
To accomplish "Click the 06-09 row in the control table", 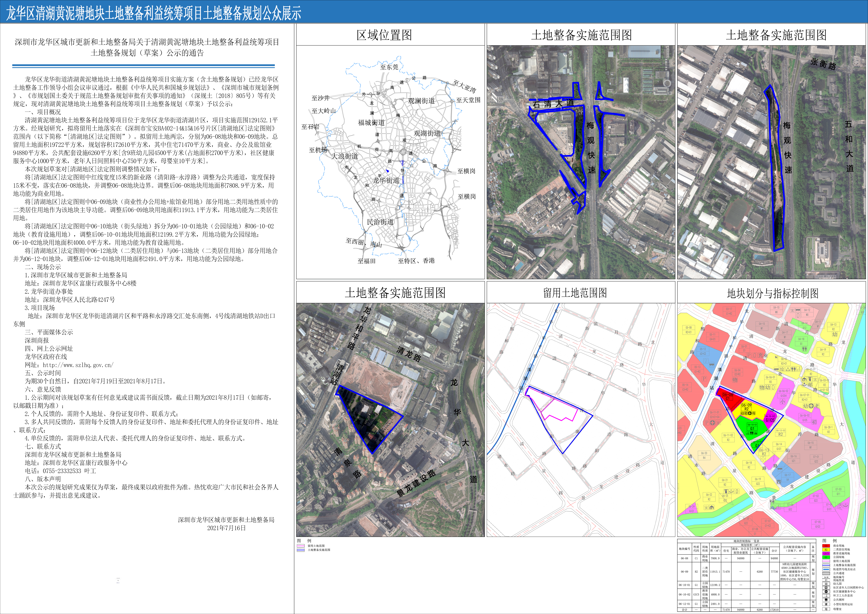I will click(x=747, y=572).
